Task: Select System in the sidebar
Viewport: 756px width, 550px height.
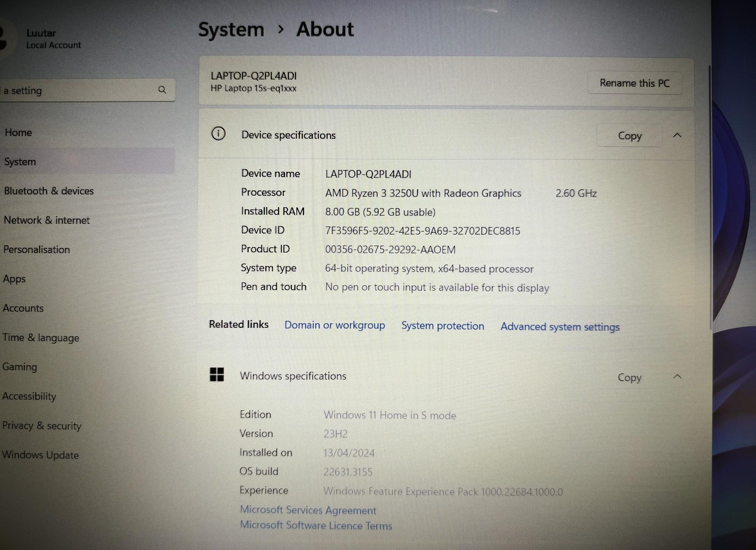Action: point(20,162)
